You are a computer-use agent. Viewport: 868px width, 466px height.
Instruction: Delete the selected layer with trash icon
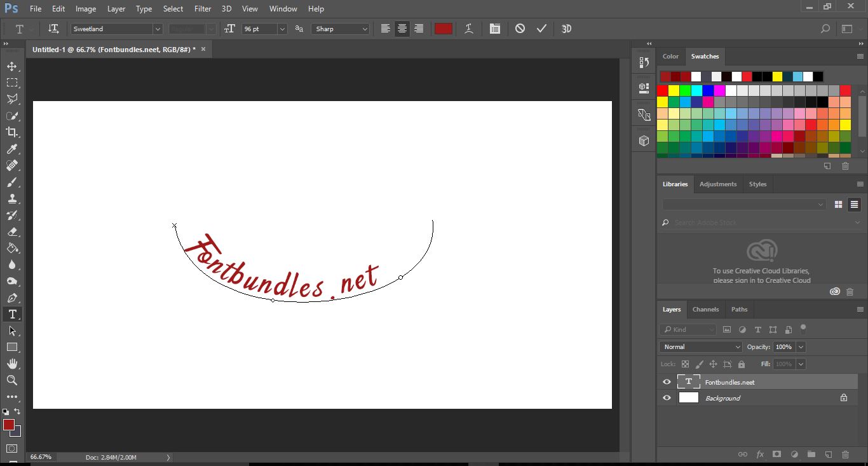click(x=845, y=455)
